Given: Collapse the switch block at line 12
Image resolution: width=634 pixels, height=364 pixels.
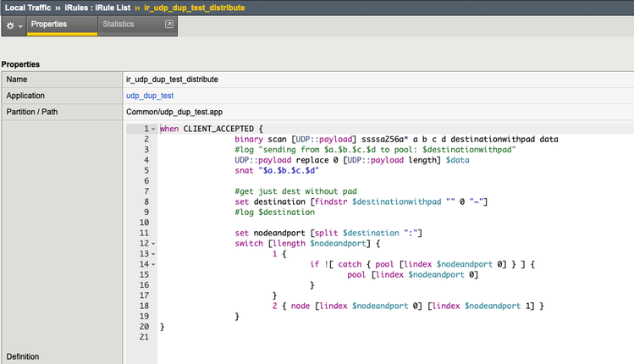Looking at the screenshot, I should pos(153,243).
